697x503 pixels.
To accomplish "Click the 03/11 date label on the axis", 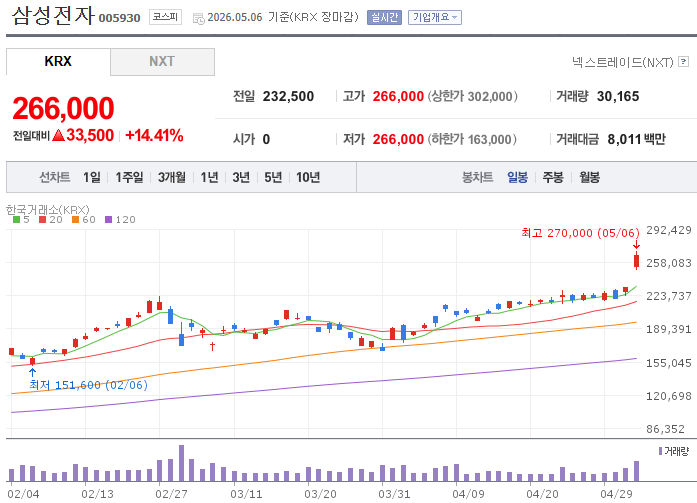I will click(246, 494).
